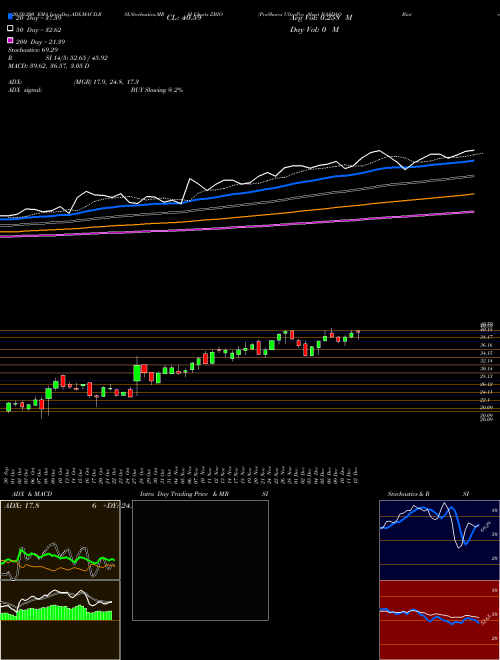Click the 'CL: 40.59' closing price label
500x660 pixels.
click(x=184, y=18)
